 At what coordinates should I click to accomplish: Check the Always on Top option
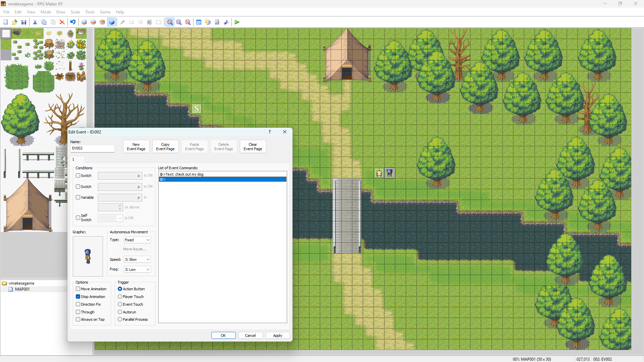pyautogui.click(x=78, y=319)
